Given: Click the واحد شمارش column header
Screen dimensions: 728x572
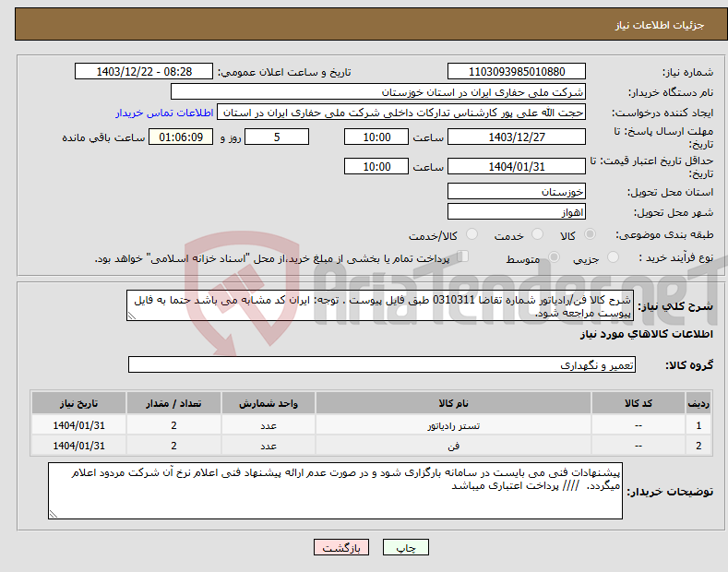Looking at the screenshot, I should point(269,403).
